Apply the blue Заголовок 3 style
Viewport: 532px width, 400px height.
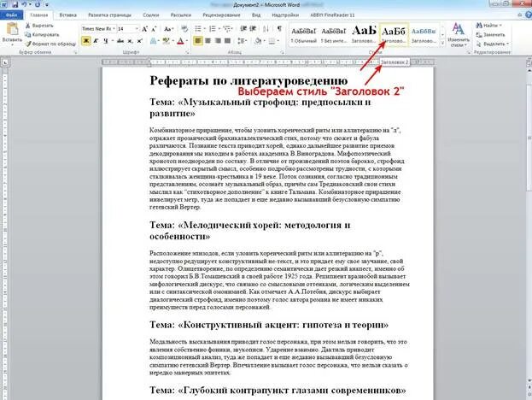tap(424, 35)
